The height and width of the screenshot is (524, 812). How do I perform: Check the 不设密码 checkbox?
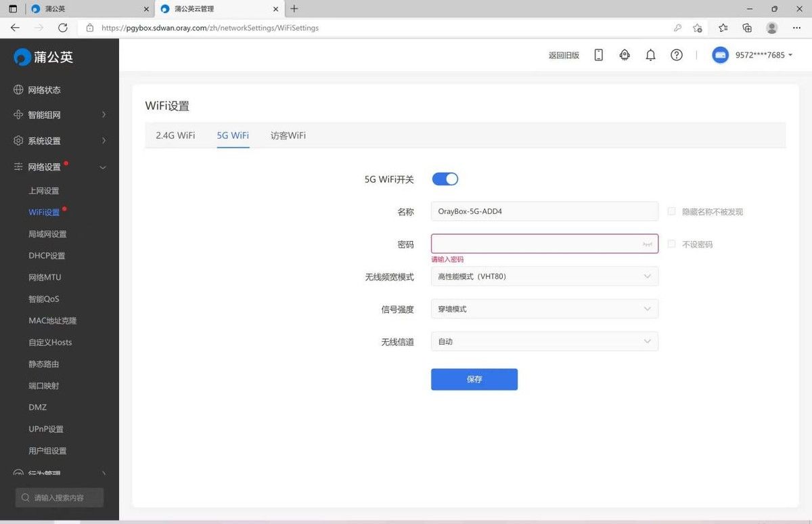(x=671, y=244)
